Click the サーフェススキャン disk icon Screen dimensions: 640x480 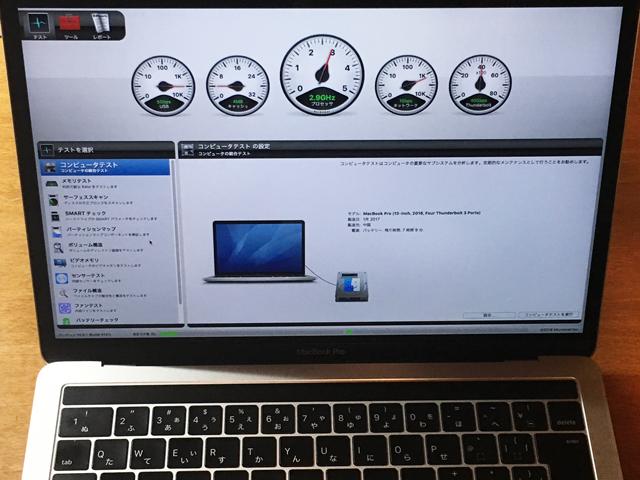point(54,200)
